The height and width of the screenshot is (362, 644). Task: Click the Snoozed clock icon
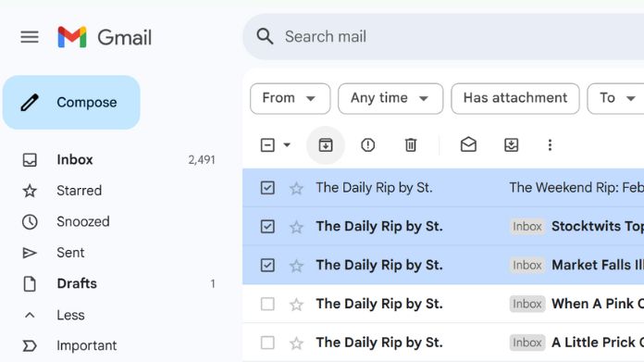pos(30,222)
